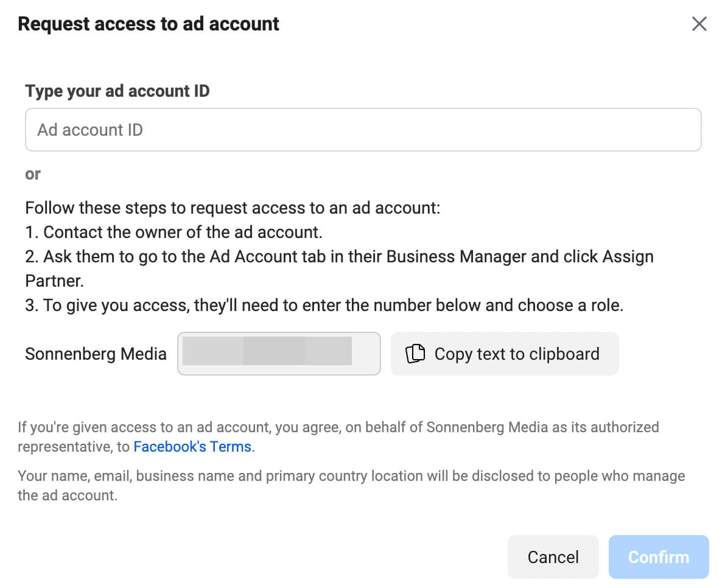725x588 pixels.
Task: Click the Sonnenberg Media label beside the ID box
Action: (96, 354)
